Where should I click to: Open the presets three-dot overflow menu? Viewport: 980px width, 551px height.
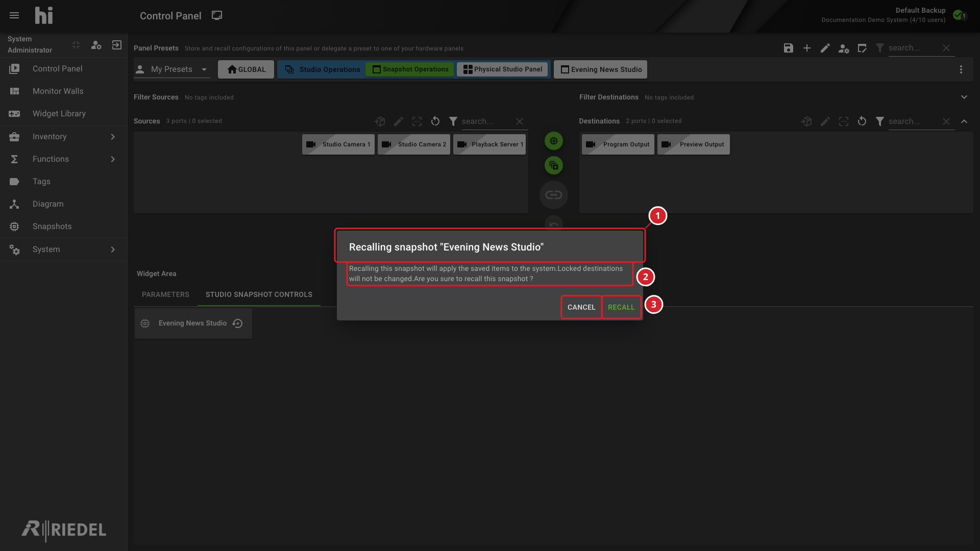pos(961,69)
